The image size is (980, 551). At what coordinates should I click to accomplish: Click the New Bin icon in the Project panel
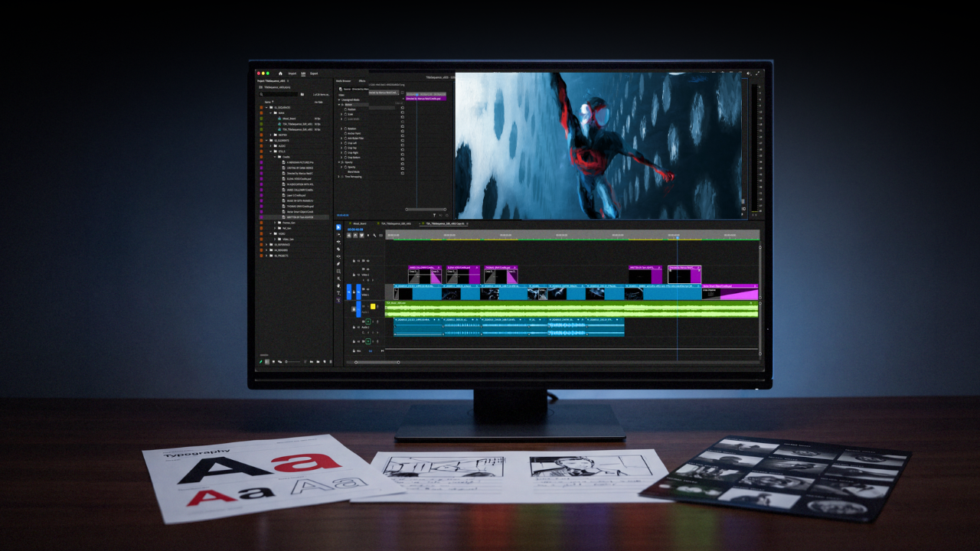pos(318,361)
